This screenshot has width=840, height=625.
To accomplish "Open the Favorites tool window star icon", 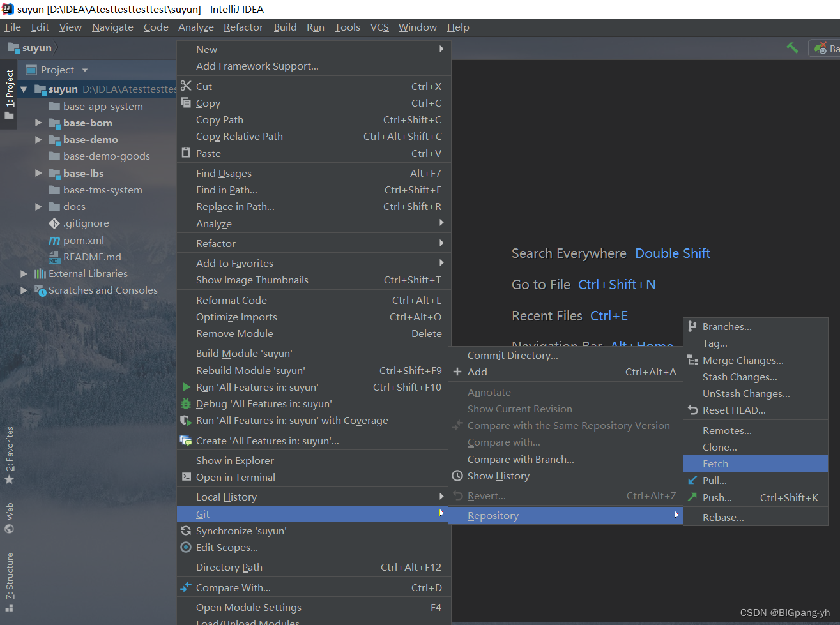I will coord(9,479).
